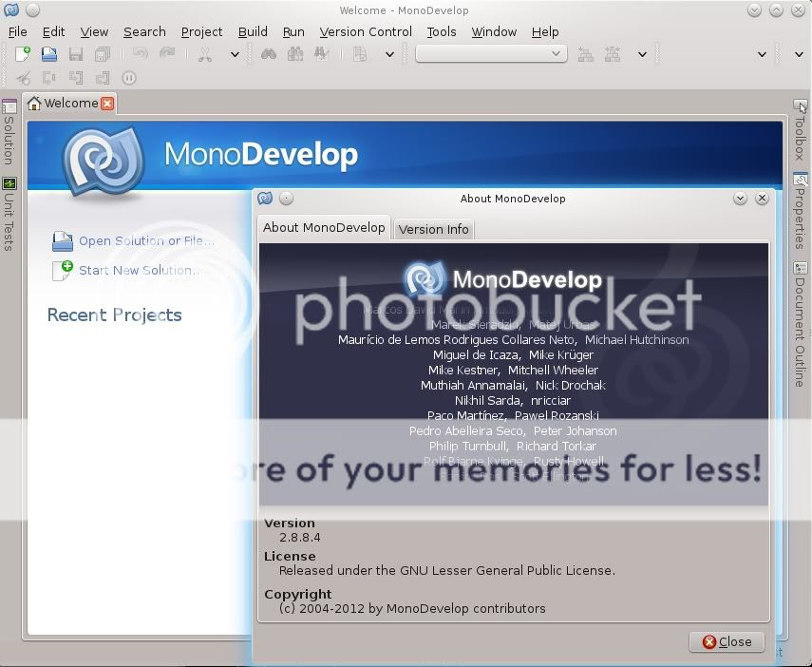Click the MonoDevelop logo on the Welcome page
The image size is (812, 667).
104,162
